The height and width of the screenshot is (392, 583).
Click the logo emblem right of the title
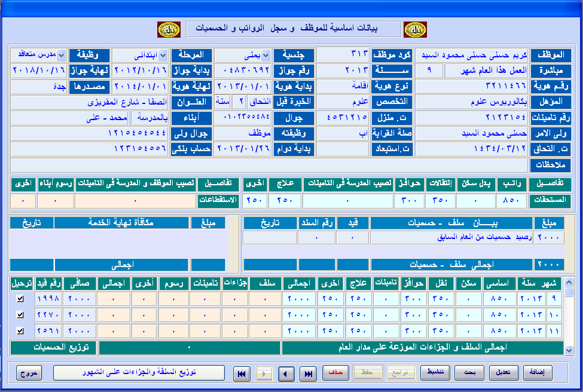pos(416,29)
